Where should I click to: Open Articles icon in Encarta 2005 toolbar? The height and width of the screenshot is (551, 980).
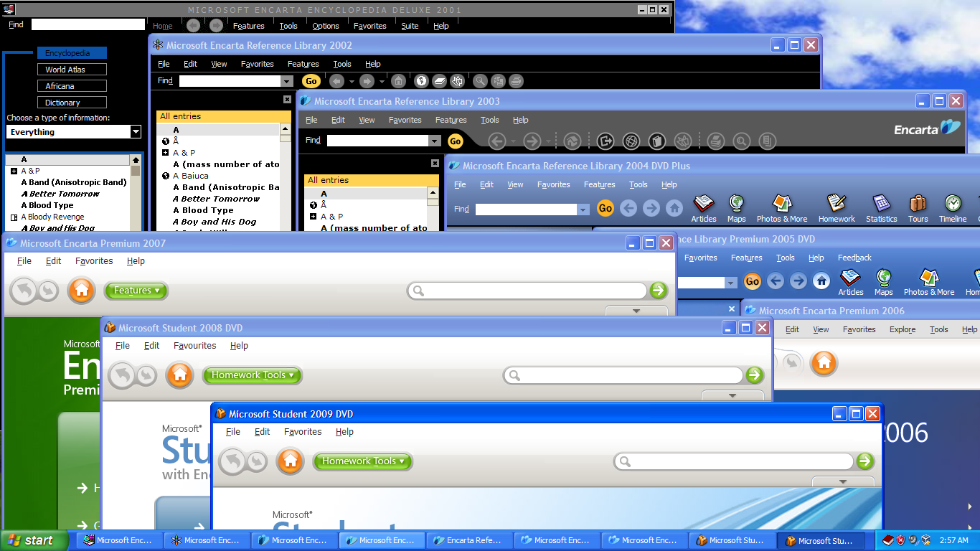(851, 282)
